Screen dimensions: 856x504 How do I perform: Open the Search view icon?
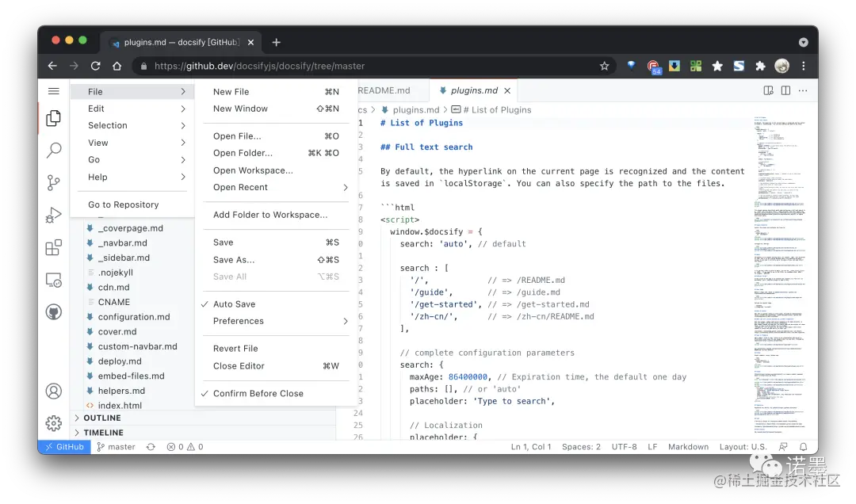tap(54, 150)
